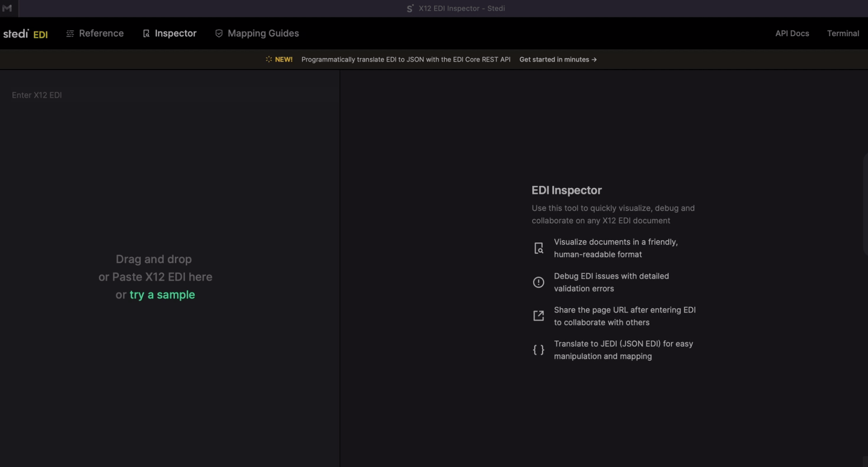Click the Mapping Guides shield icon
Viewport: 868px width, 467px height.
[x=219, y=33]
